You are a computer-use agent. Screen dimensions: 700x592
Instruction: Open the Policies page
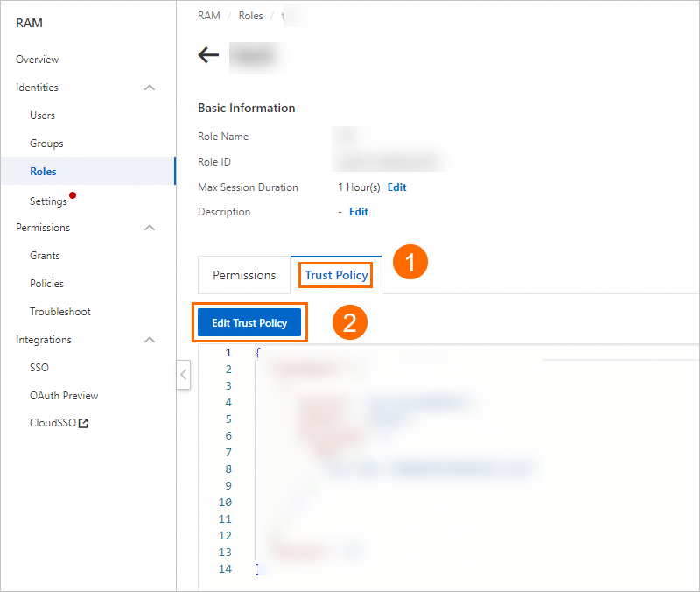(x=46, y=284)
